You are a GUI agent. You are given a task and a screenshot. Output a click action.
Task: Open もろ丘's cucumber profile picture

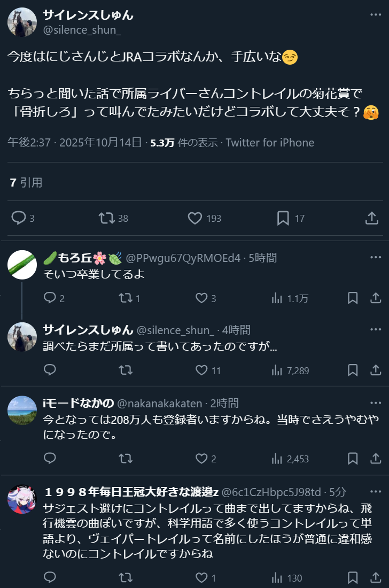coord(22,265)
